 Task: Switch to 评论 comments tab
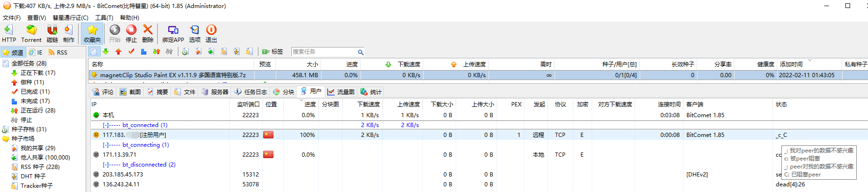(x=103, y=92)
